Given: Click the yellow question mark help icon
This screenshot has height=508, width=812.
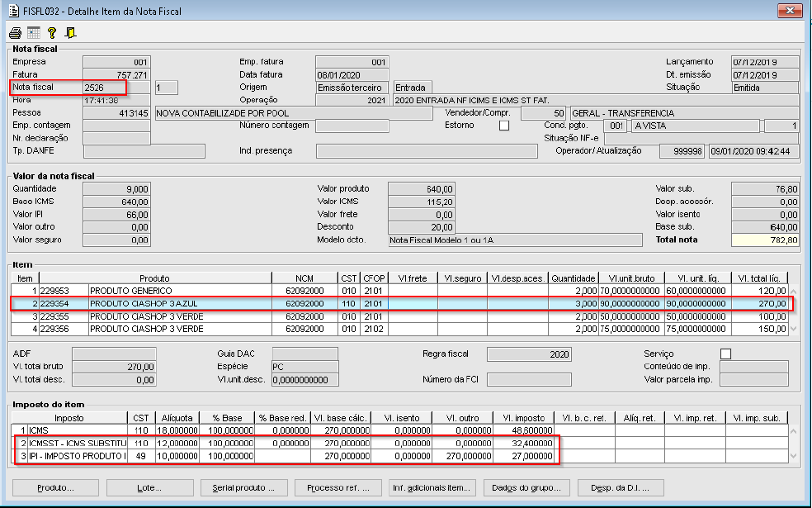Looking at the screenshot, I should tap(52, 33).
